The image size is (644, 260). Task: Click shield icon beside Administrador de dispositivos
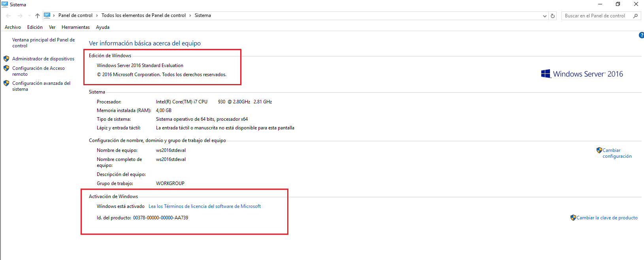pyautogui.click(x=6, y=58)
